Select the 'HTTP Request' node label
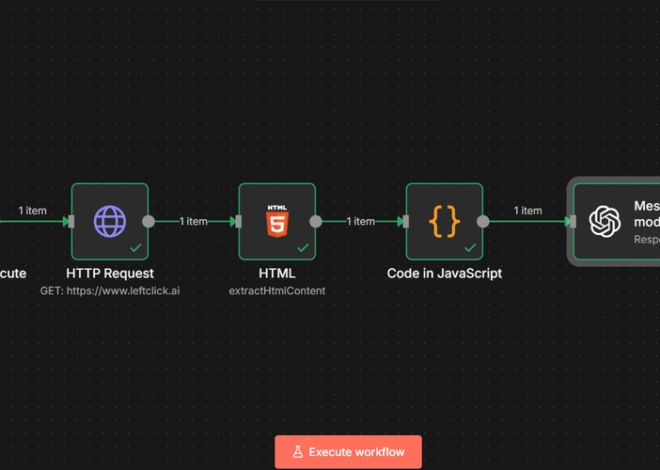The image size is (660, 470). [110, 274]
